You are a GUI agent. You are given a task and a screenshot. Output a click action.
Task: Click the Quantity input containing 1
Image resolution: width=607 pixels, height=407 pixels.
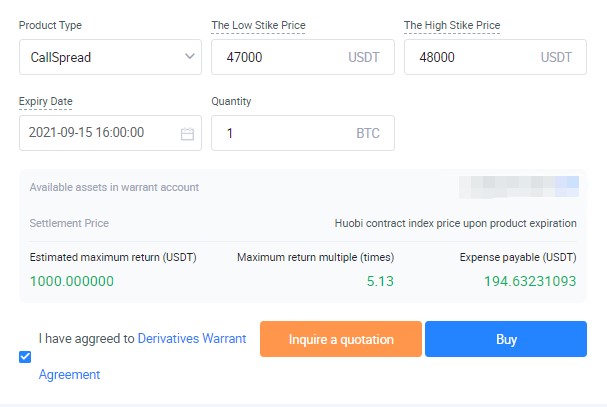280,133
